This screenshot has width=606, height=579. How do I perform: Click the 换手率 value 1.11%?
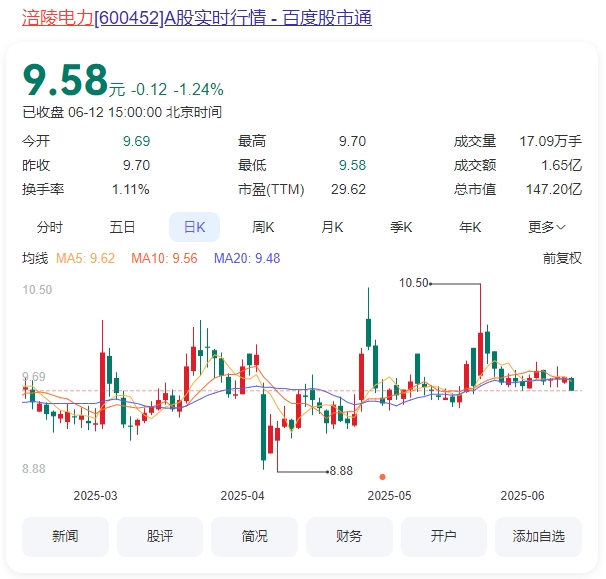pyautogui.click(x=131, y=189)
